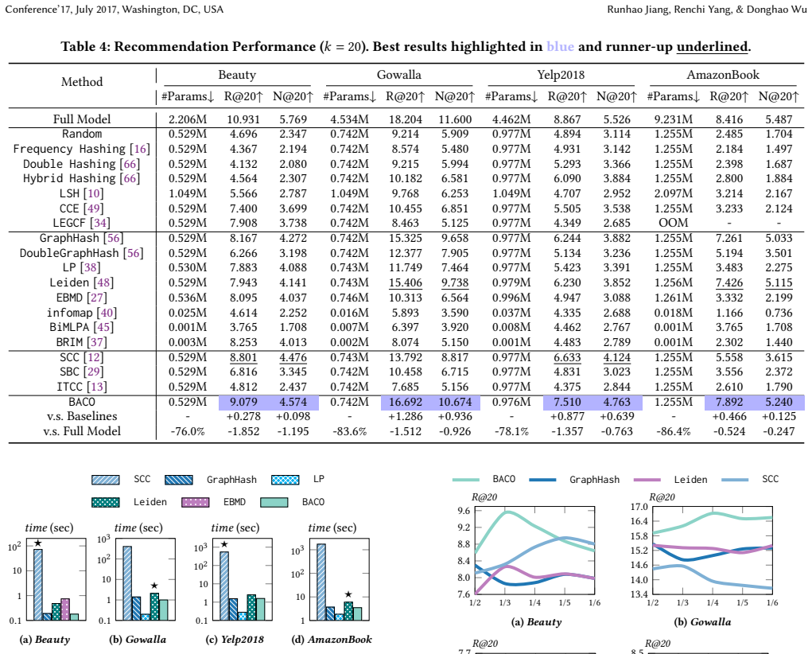Click the Leiden line sample in line-chart legend

647,480
